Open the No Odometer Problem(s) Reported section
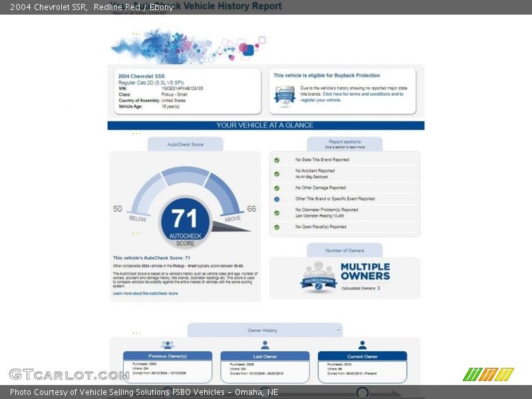The width and height of the screenshot is (532, 399). pos(327,210)
